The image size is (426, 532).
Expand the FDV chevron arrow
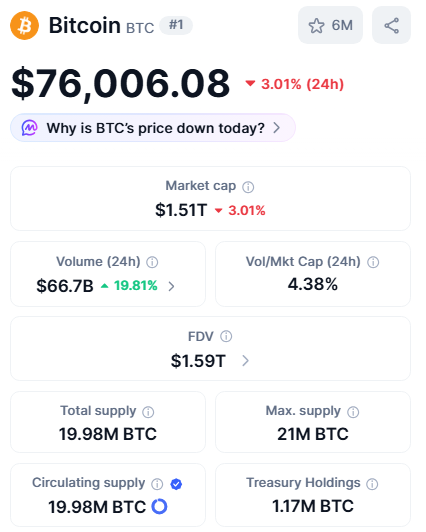246,361
